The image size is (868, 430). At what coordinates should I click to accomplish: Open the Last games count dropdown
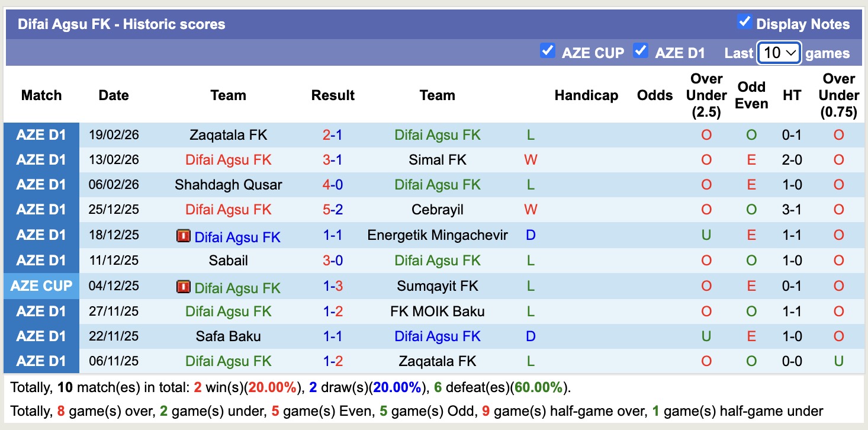pyautogui.click(x=779, y=53)
